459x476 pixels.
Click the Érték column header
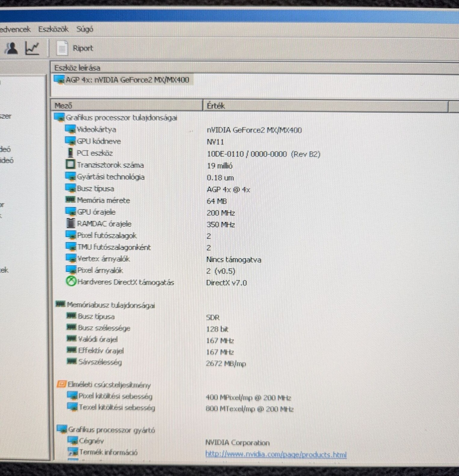[x=325, y=106]
